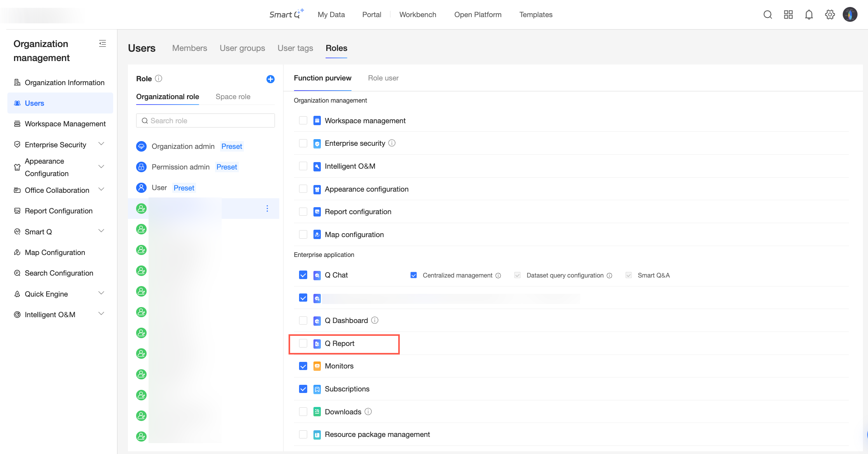Click the Subscriptions app icon
Screen dimensions: 868x454
pos(317,389)
